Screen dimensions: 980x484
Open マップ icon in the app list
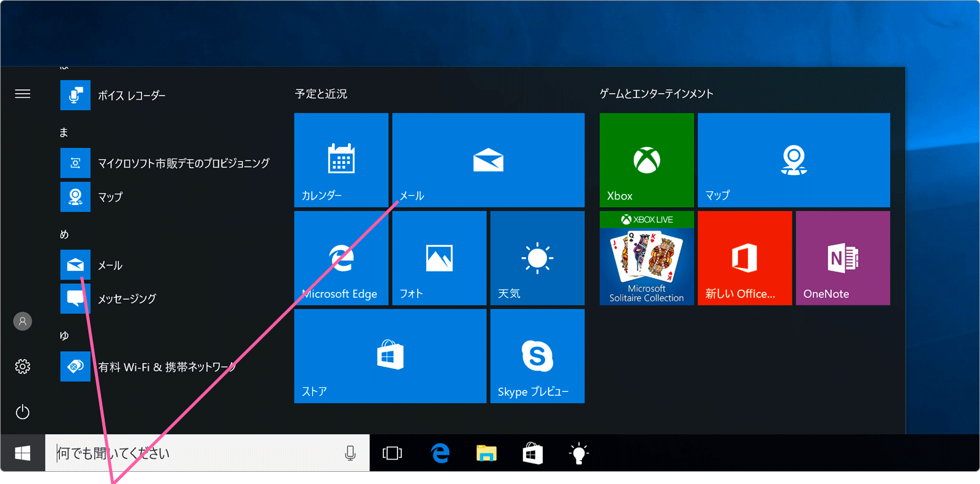pos(75,196)
